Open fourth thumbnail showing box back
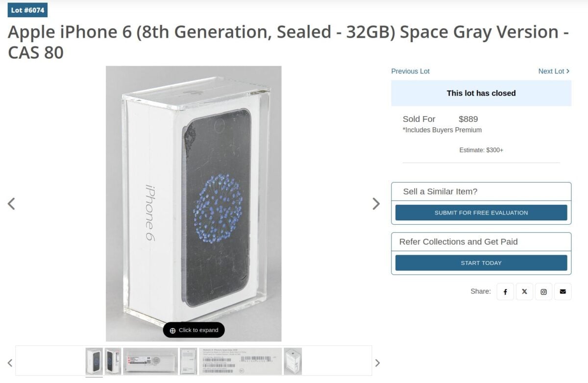 [188, 361]
